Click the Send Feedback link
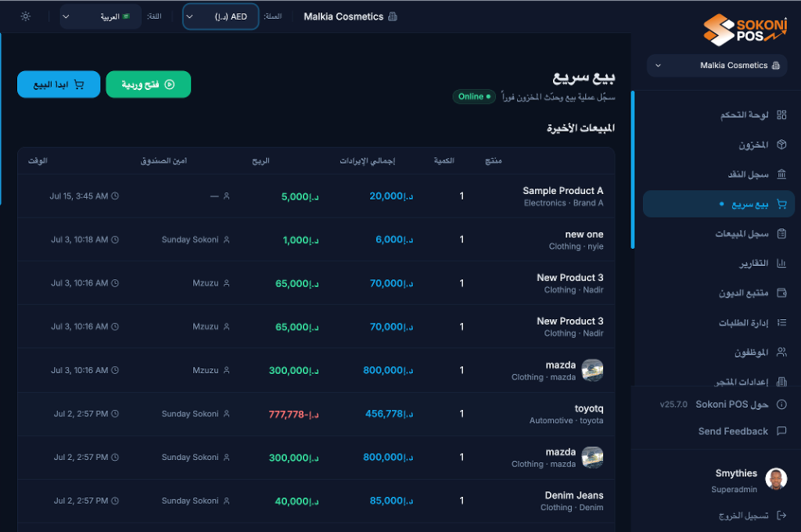Viewport: 801px width, 532px height. click(x=732, y=431)
